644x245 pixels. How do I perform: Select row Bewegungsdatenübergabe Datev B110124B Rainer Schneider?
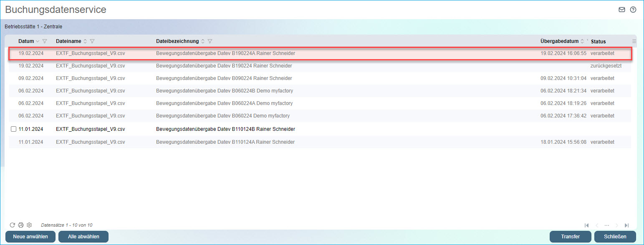(320, 129)
